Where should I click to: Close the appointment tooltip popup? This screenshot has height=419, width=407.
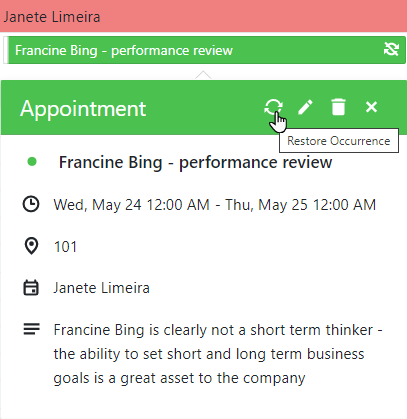[x=371, y=107]
